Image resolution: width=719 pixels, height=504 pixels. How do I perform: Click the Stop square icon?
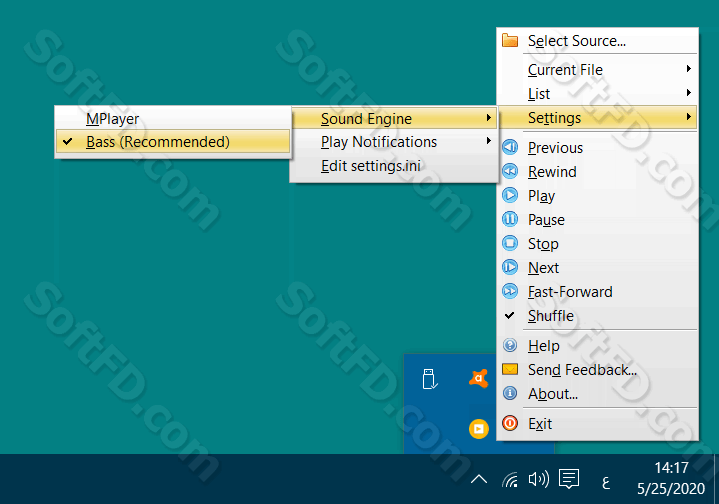(510, 243)
